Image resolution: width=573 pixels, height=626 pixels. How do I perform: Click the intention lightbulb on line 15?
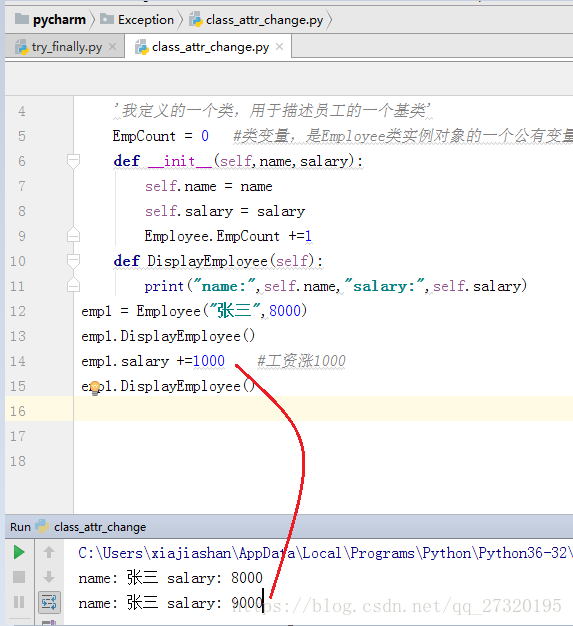pyautogui.click(x=95, y=387)
